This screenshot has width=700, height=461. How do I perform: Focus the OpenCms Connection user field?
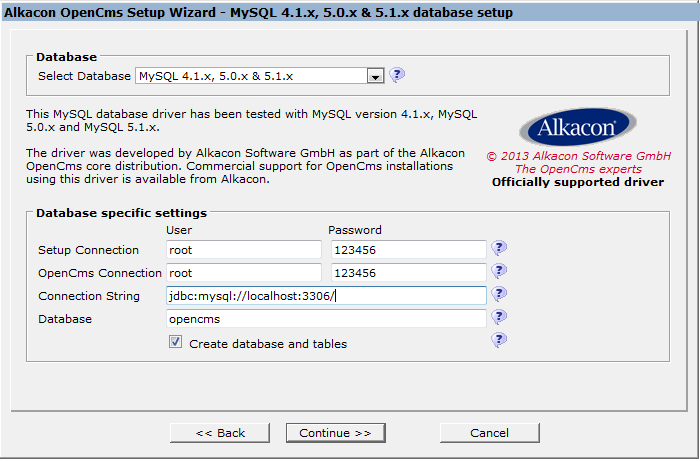[x=244, y=273]
